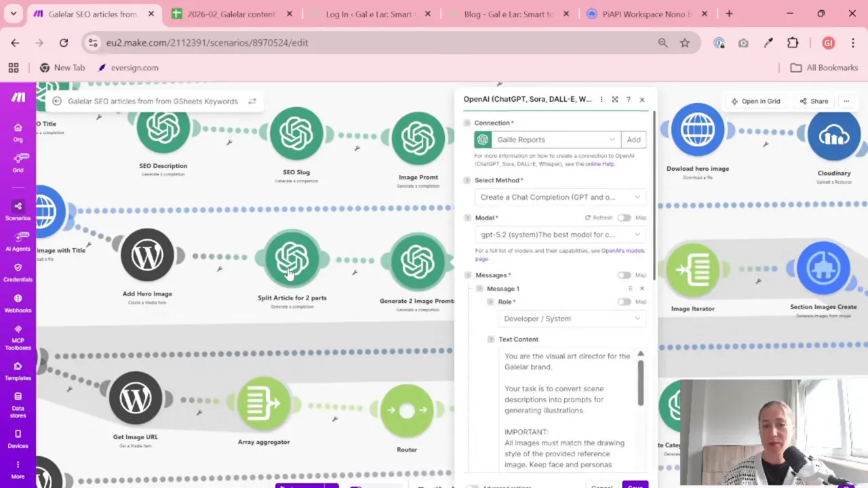Image resolution: width=868 pixels, height=488 pixels.
Task: Select the Image Iterator module
Action: (693, 270)
